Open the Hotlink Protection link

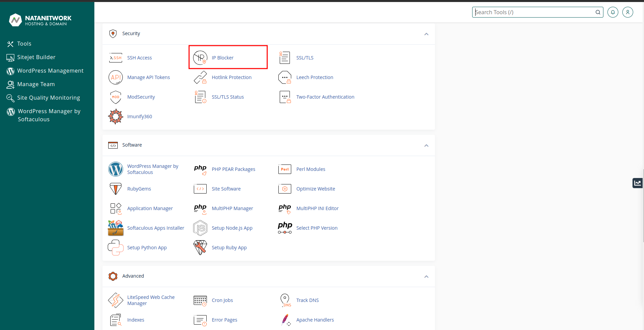232,77
